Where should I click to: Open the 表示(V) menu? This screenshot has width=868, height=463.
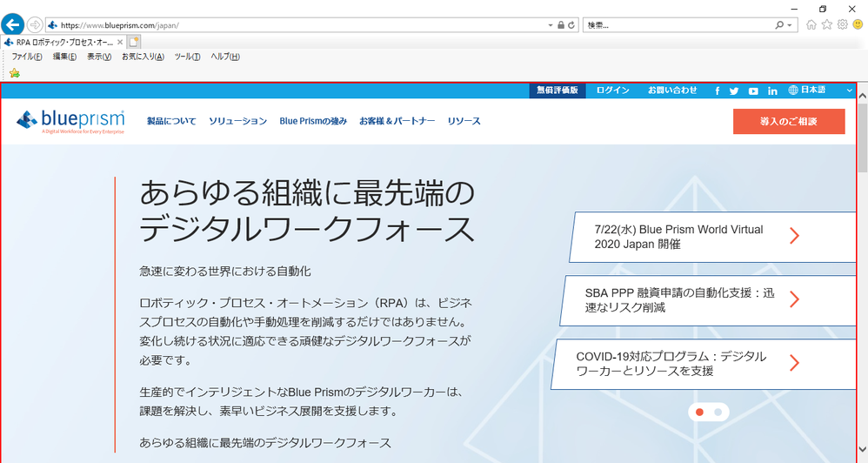(x=99, y=57)
